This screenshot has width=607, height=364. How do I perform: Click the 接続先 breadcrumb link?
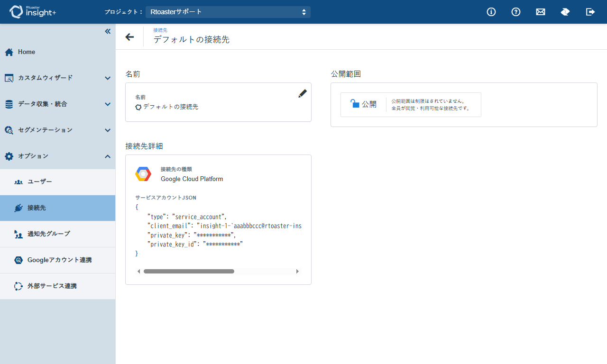coord(160,30)
